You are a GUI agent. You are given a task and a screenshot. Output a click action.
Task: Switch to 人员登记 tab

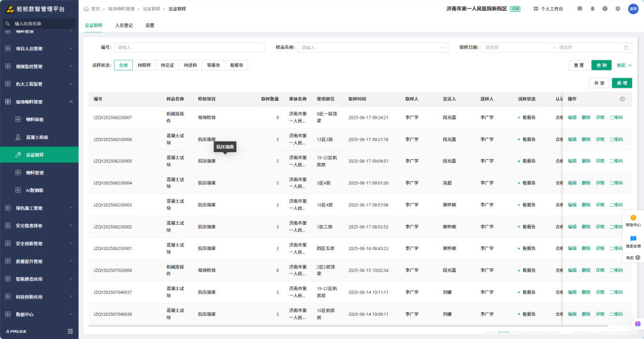[124, 26]
